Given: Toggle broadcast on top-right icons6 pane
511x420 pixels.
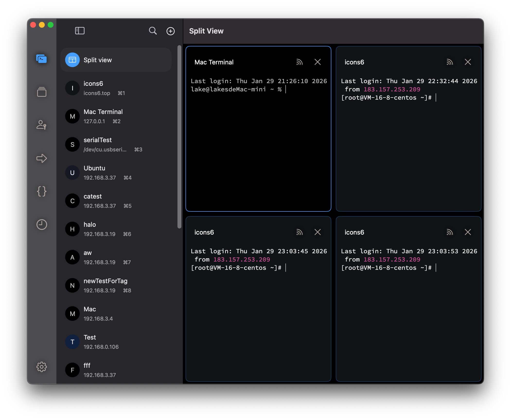Looking at the screenshot, I should click(x=450, y=62).
